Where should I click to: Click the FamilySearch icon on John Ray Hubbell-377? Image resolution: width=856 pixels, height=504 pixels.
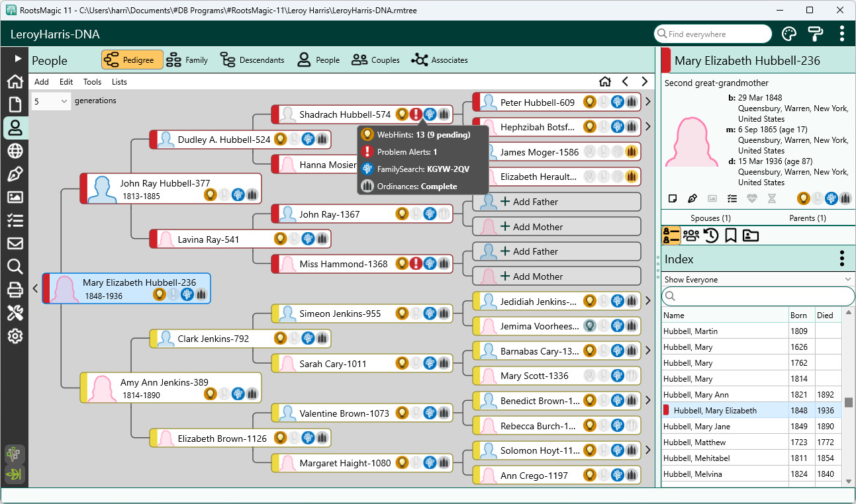238,194
